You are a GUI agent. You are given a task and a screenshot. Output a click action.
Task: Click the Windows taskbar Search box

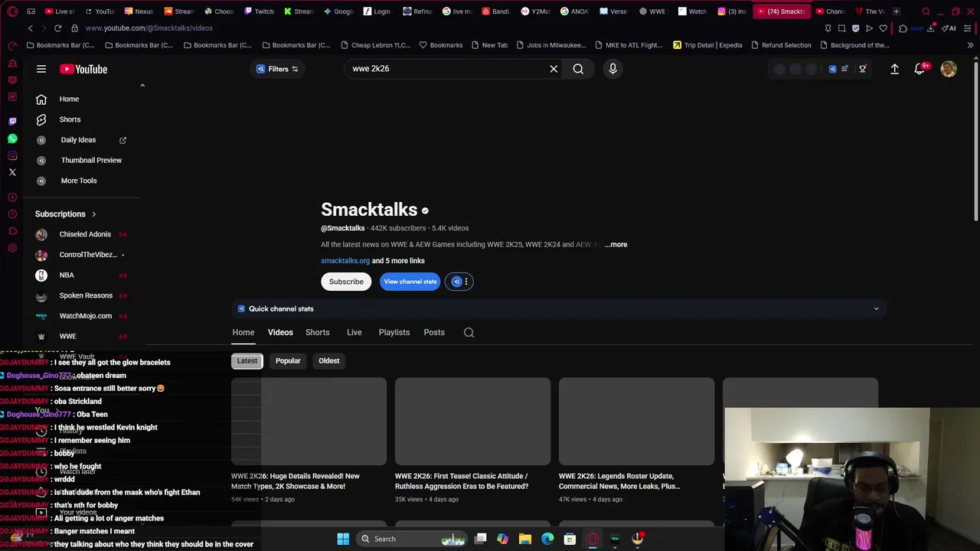point(412,539)
